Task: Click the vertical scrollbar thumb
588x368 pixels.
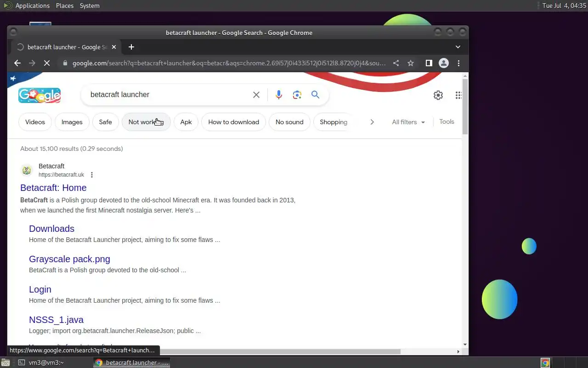Action: tap(465, 107)
